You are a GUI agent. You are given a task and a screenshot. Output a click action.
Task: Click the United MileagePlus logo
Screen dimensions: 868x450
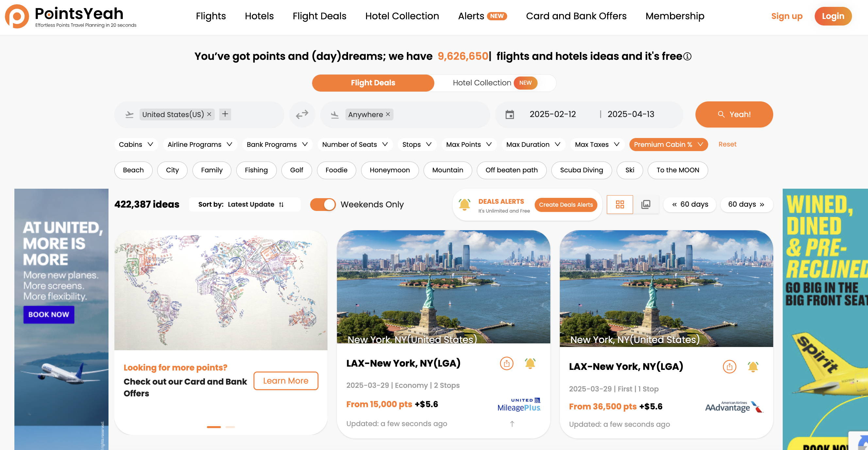519,405
